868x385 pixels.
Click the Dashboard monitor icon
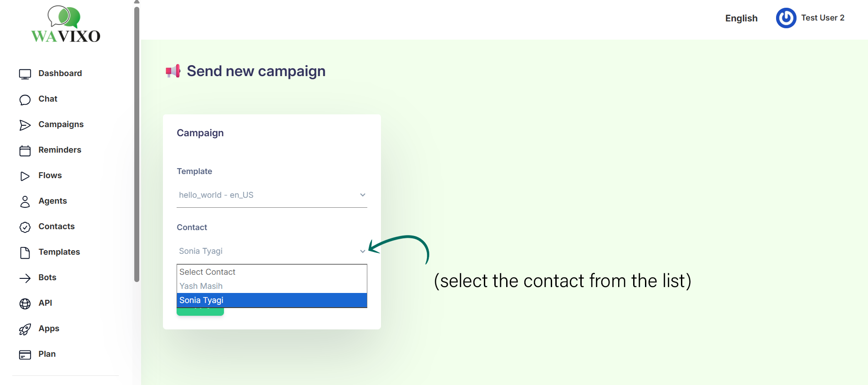(x=25, y=74)
